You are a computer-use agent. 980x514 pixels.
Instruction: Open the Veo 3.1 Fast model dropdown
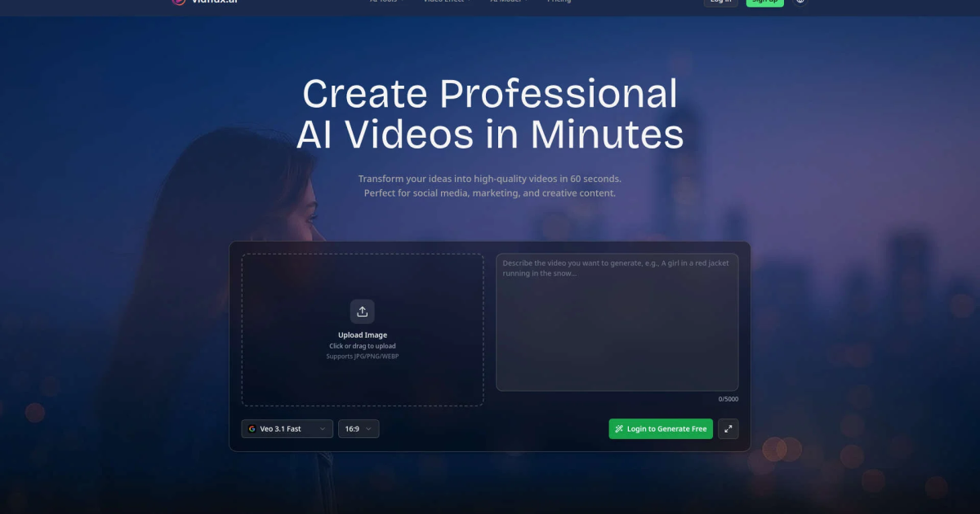pos(287,428)
